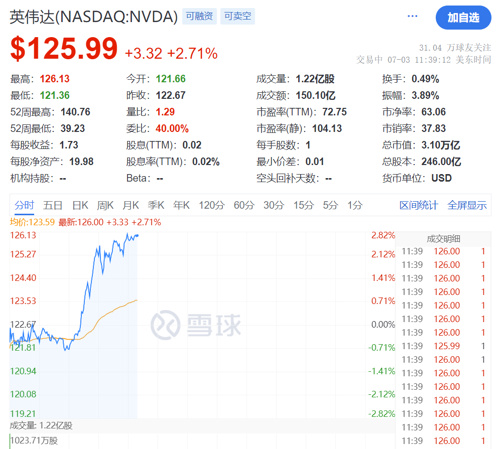Click the 124.40 price axis label

[x=23, y=278]
